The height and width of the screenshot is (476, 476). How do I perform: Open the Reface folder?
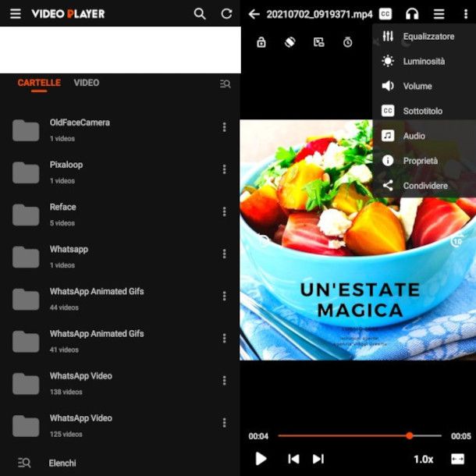[120, 215]
